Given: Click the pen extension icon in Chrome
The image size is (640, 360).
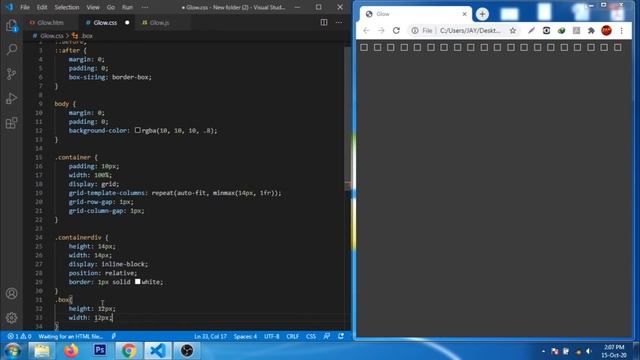Looking at the screenshot, I should [531, 31].
